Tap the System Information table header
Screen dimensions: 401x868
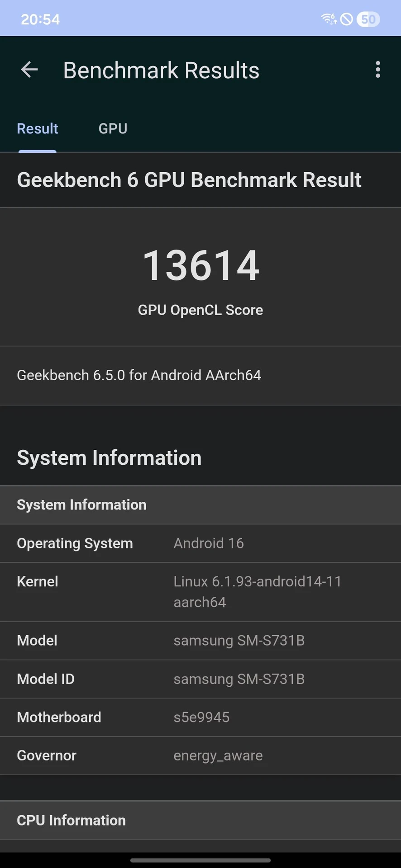pyautogui.click(x=200, y=505)
